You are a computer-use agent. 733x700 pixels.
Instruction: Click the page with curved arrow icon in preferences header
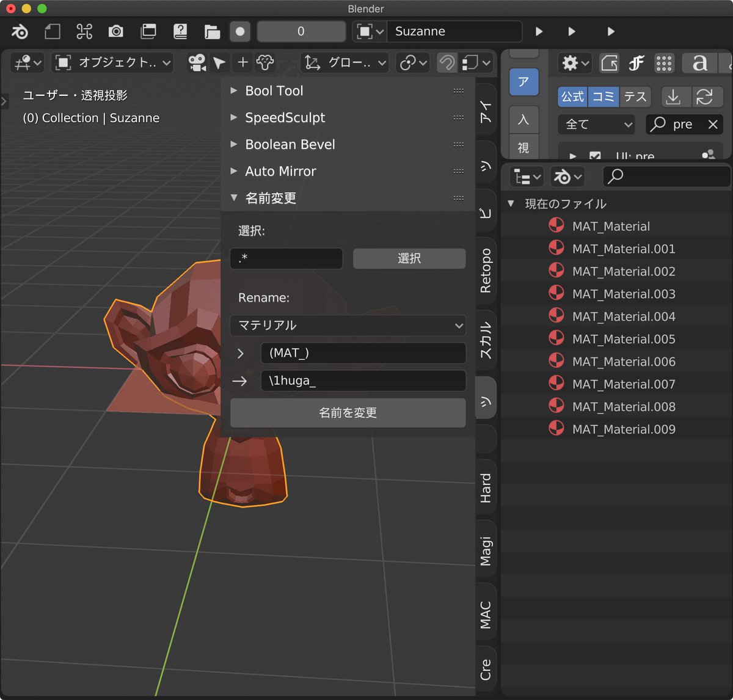[x=609, y=63]
